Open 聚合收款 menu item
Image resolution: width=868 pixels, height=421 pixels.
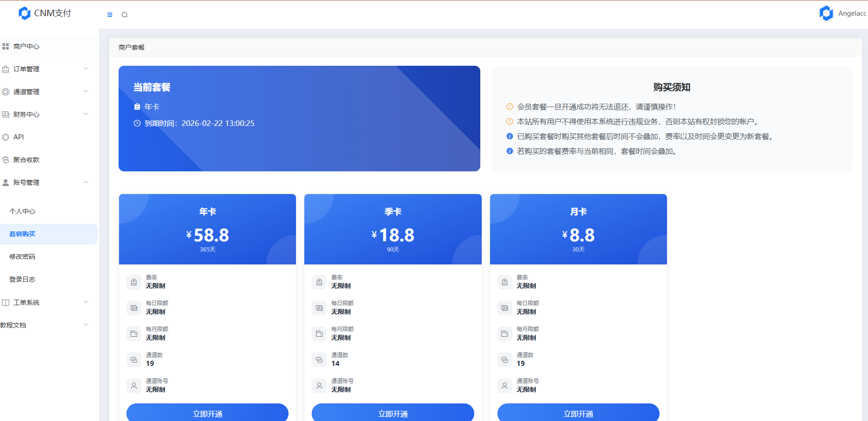click(x=49, y=160)
